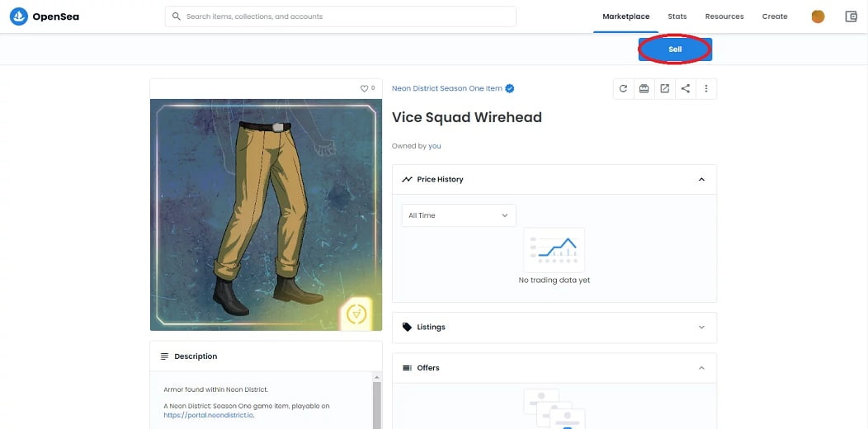Click the 'you' owner link
868x429 pixels.
coord(435,146)
